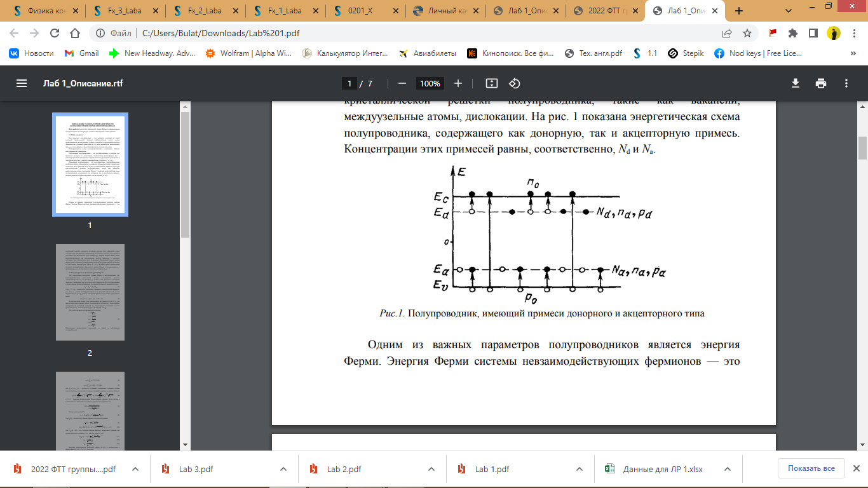Viewport: 868px width, 488px height.
Task: Open the Chrome three-dot menu
Action: click(x=853, y=33)
